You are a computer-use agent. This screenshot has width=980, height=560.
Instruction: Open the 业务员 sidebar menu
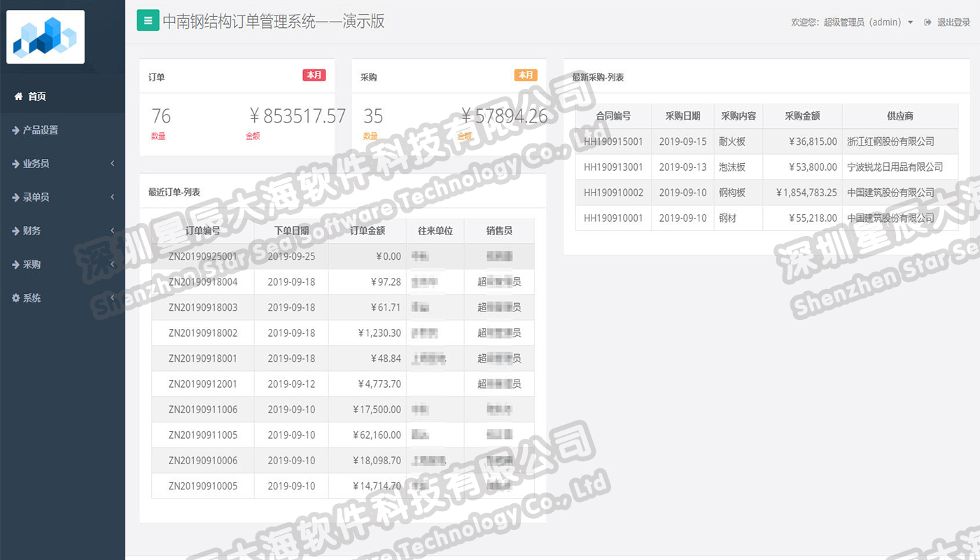click(62, 164)
